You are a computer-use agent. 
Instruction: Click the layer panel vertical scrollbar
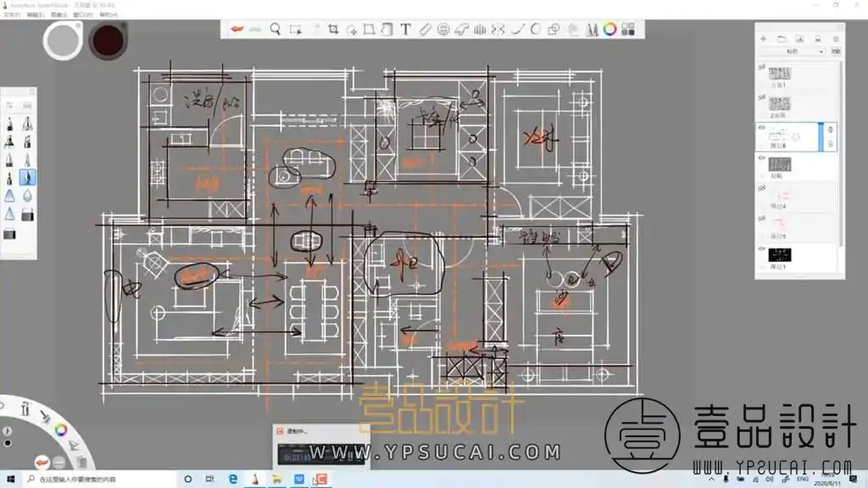(x=842, y=154)
